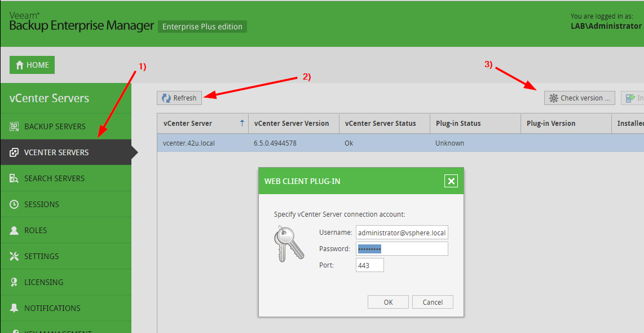Click the Refresh arrows icon
The image size is (644, 333).
pyautogui.click(x=166, y=98)
